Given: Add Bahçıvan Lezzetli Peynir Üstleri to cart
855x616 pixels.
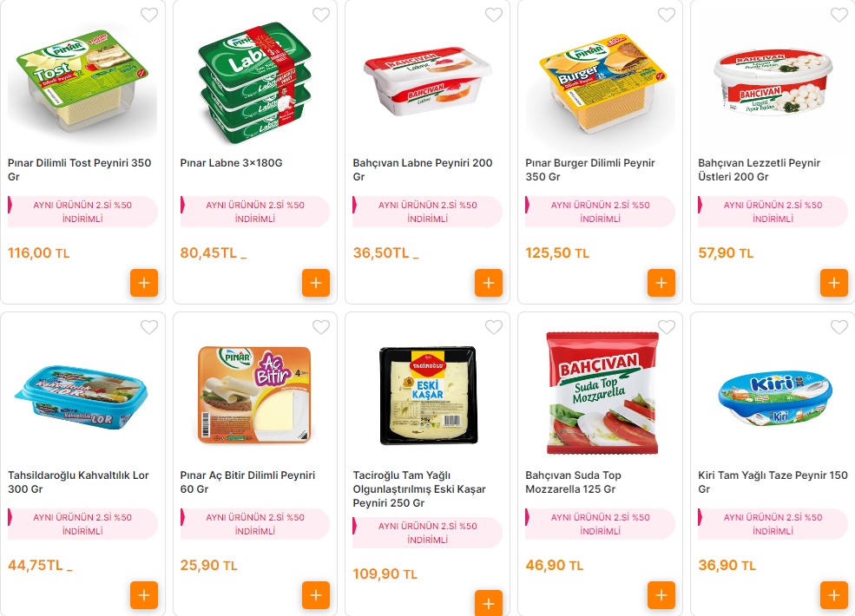Looking at the screenshot, I should (833, 283).
